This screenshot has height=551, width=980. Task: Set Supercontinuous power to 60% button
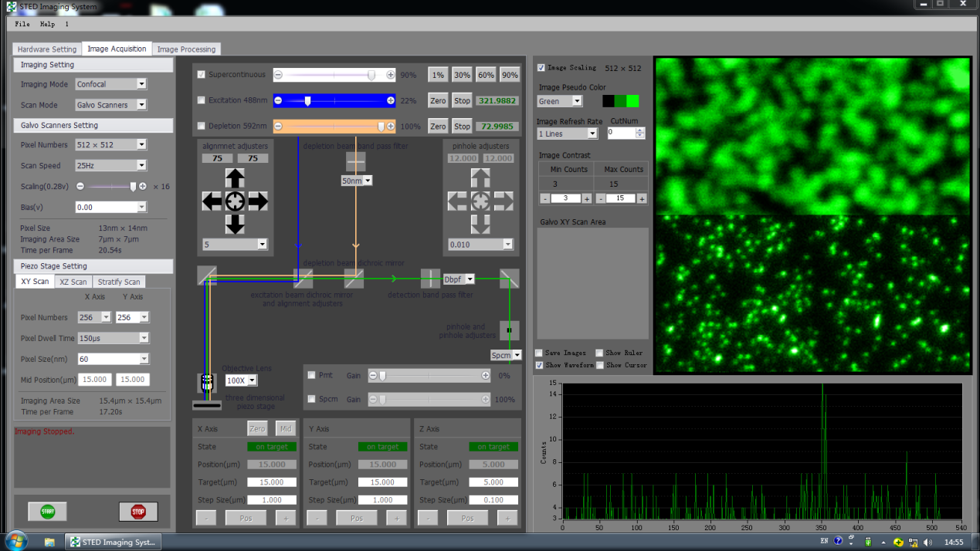pyautogui.click(x=486, y=75)
